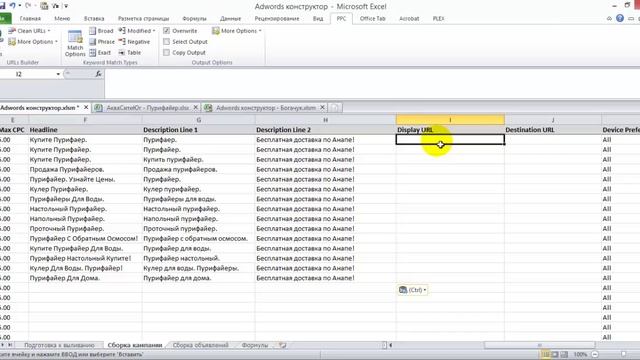Apply the Exact match type

pos(100,53)
